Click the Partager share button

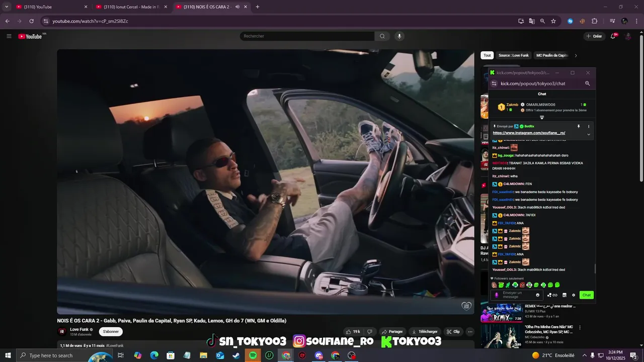[392, 332]
